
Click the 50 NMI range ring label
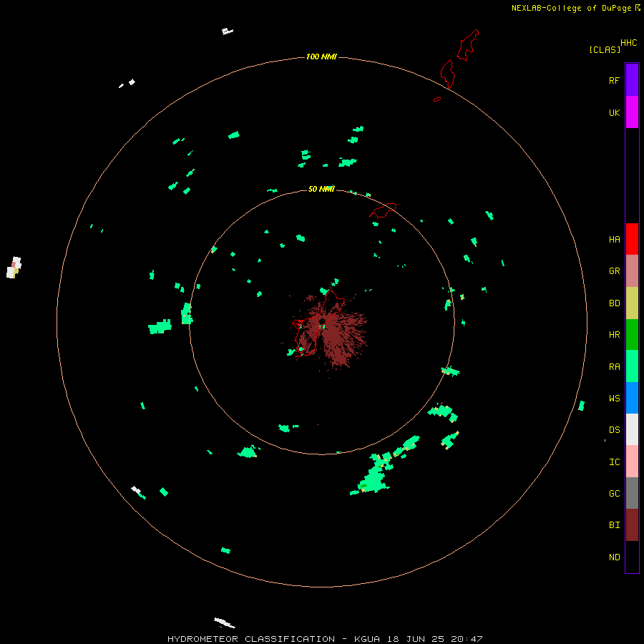pos(321,189)
